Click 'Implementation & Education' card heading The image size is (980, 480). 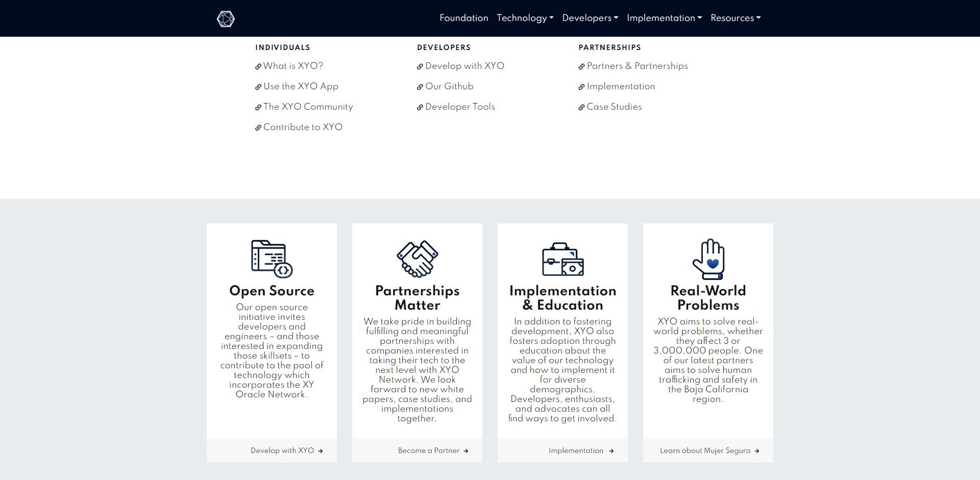(562, 298)
